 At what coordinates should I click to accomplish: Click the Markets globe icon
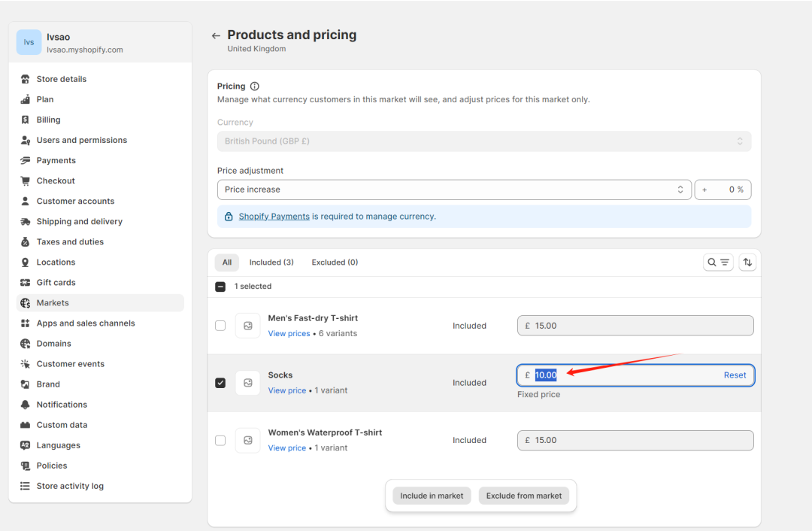click(25, 302)
